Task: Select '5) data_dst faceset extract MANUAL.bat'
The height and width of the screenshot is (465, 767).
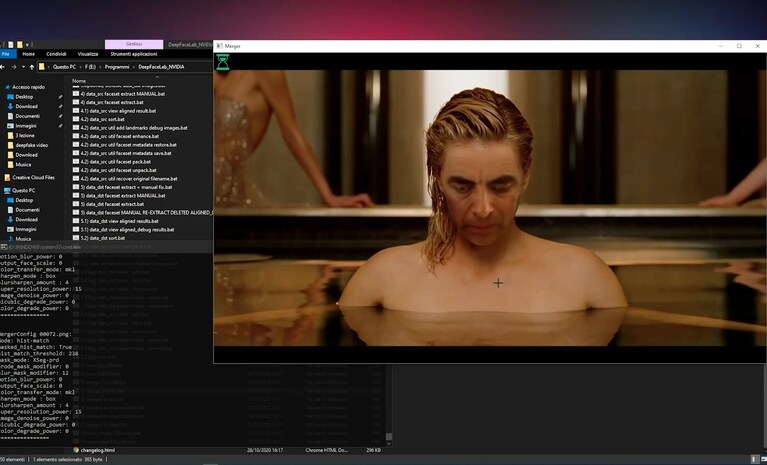Action: point(119,196)
